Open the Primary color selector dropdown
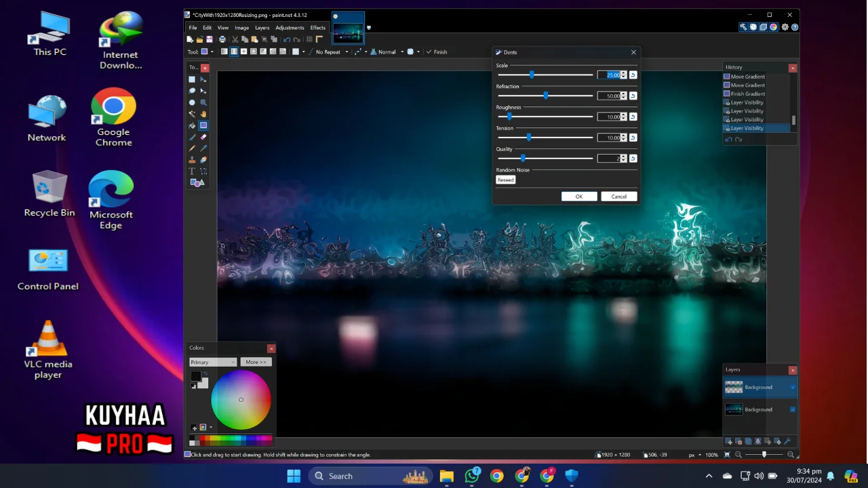Screen dimensions: 868x488 coord(213,362)
